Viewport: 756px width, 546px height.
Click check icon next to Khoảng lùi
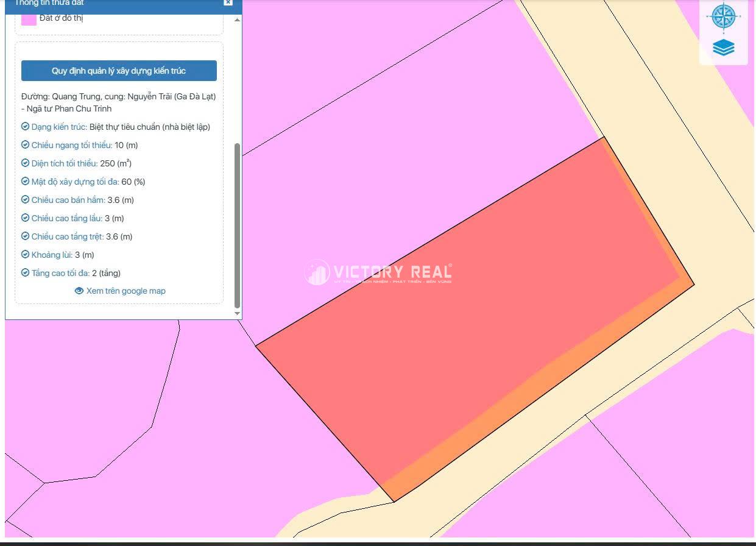coord(25,255)
